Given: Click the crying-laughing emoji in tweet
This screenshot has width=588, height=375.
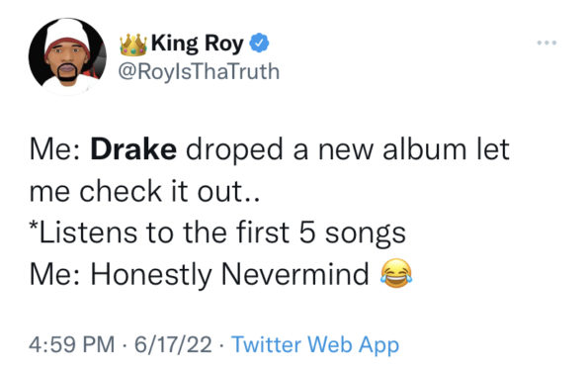Looking at the screenshot, I should (x=396, y=274).
